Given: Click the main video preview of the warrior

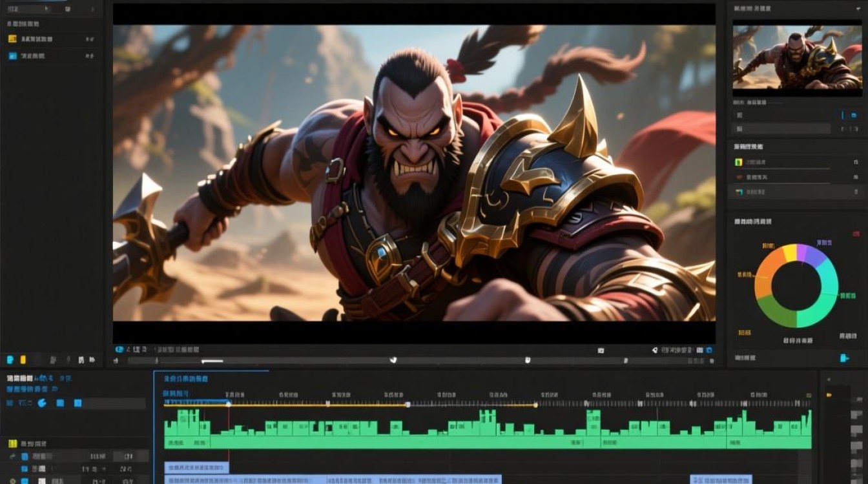Looking at the screenshot, I should click(414, 173).
